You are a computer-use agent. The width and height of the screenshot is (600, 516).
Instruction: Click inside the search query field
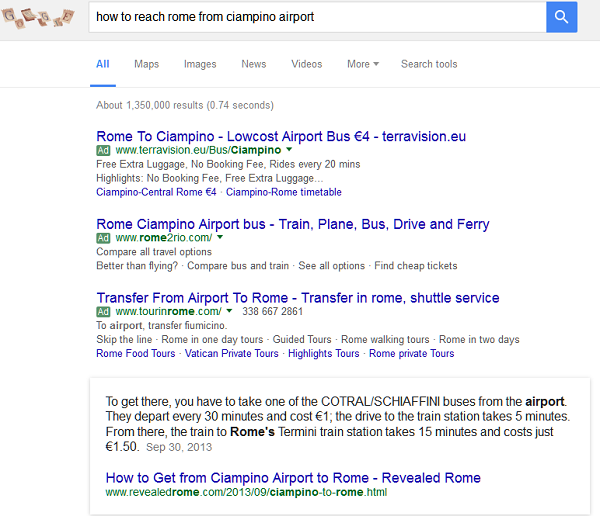tap(317, 17)
